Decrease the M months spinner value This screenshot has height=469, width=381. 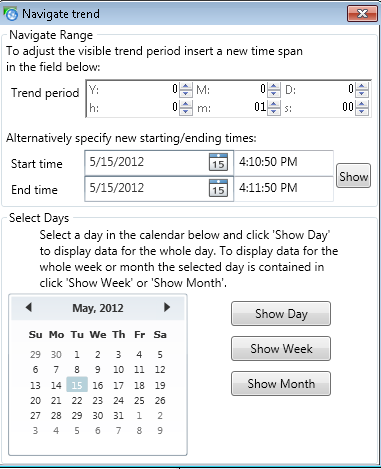point(274,93)
